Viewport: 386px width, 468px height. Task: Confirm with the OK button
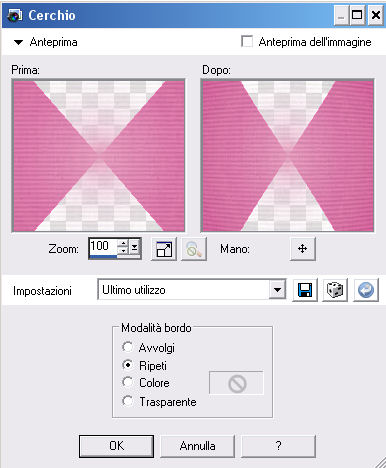click(x=116, y=446)
